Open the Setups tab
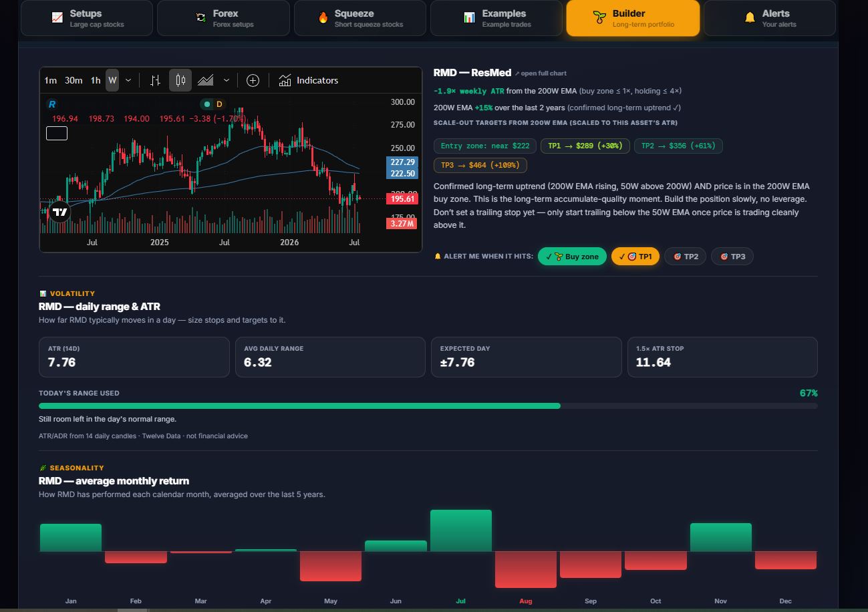 87,18
